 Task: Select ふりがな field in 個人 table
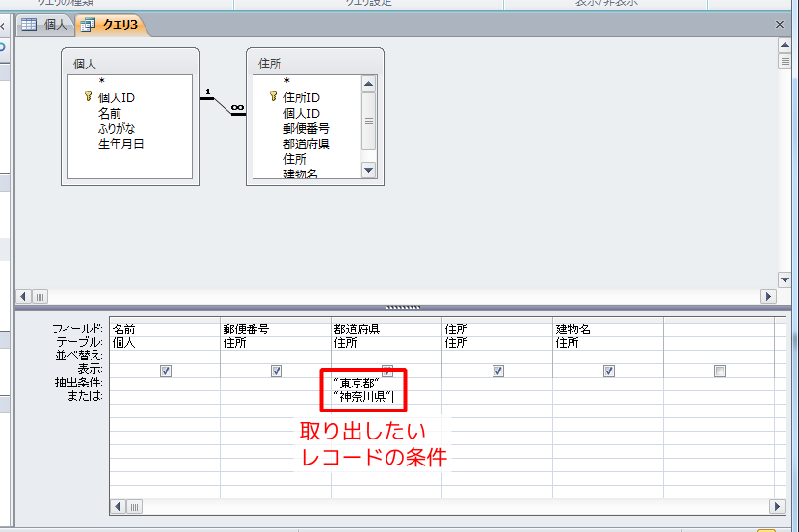coord(117,128)
